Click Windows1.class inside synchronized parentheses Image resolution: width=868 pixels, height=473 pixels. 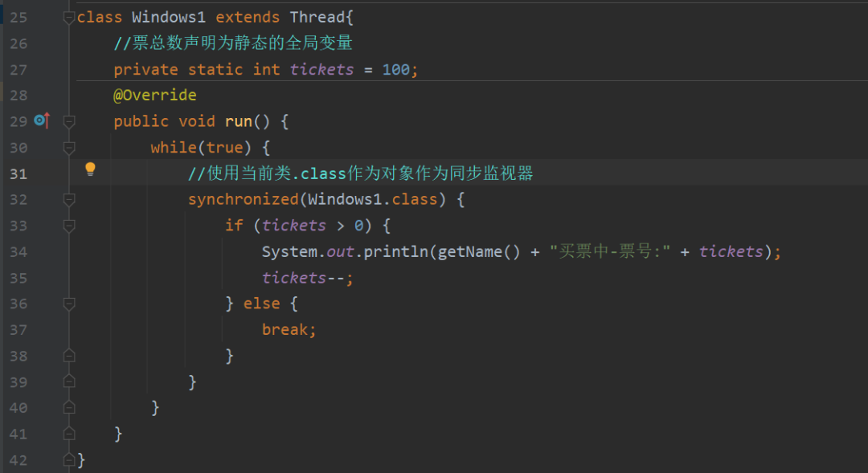[x=373, y=199]
